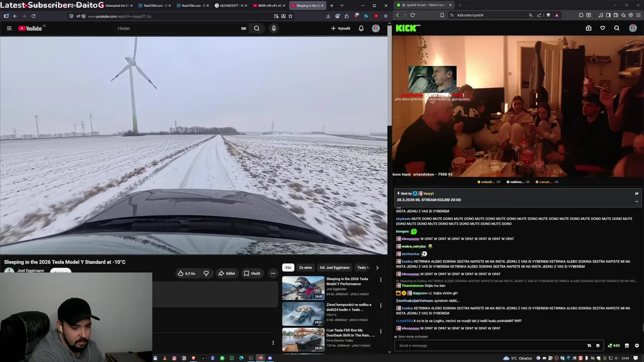Open the Zimní kempování ve sněhu video thumbnail
This screenshot has height=362, width=644.
[303, 313]
